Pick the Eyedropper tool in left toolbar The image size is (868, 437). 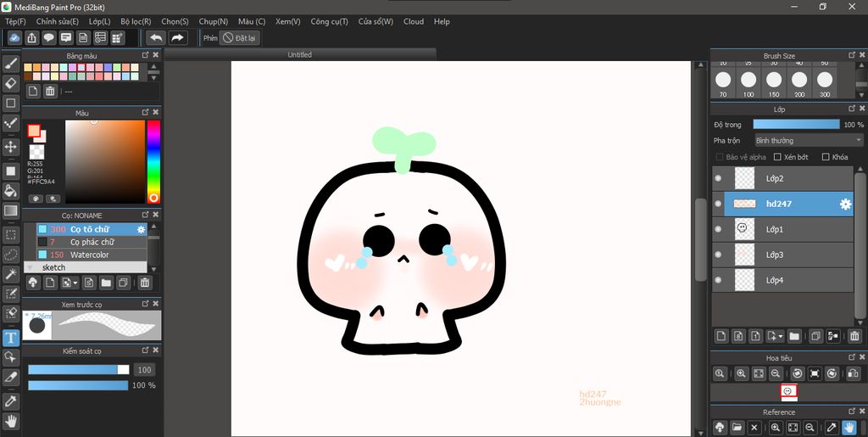pos(10,401)
